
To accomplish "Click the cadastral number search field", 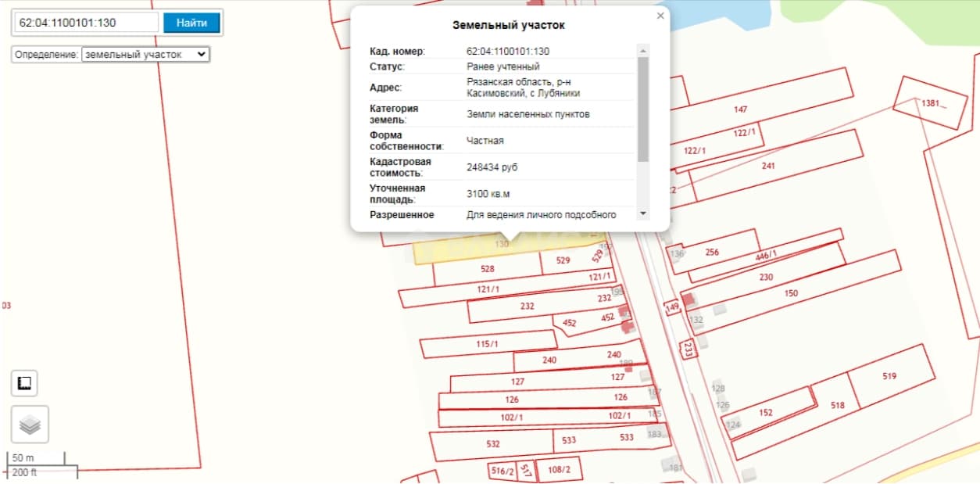I will [87, 23].
